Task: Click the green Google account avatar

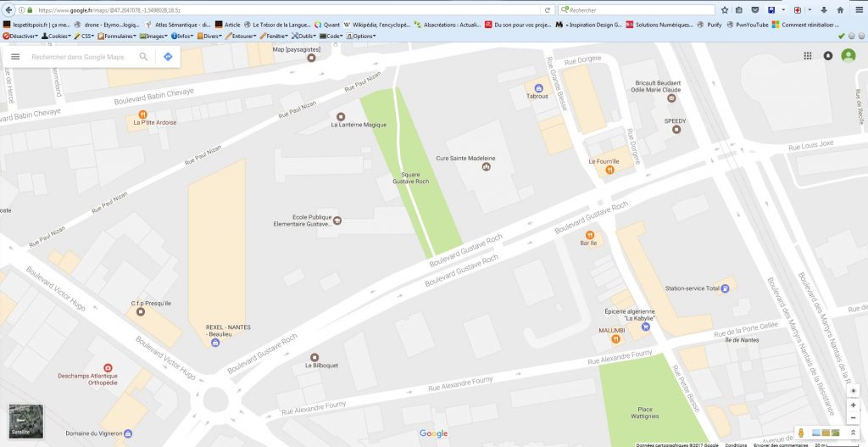Action: point(848,56)
